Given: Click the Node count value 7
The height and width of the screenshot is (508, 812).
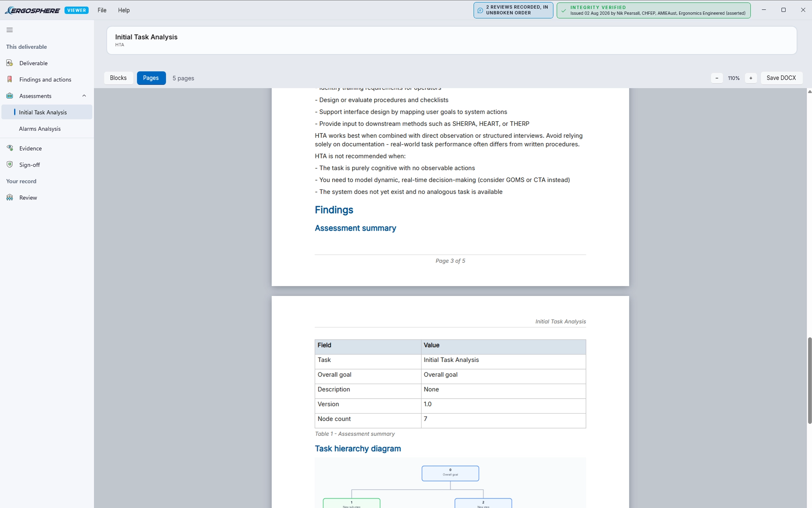Looking at the screenshot, I should click(503, 420).
